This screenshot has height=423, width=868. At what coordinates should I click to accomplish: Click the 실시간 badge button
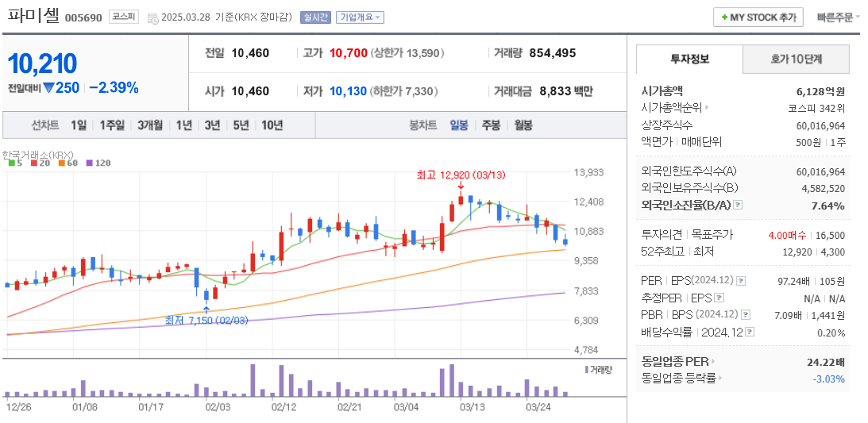[315, 17]
